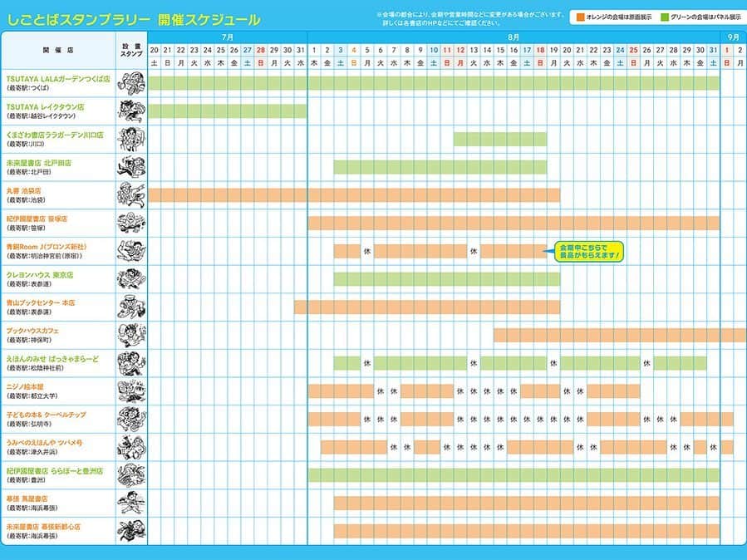This screenshot has height=560, width=747.
Task: Select the stamp icon for 丸善 池袋店
Action: pos(131,195)
